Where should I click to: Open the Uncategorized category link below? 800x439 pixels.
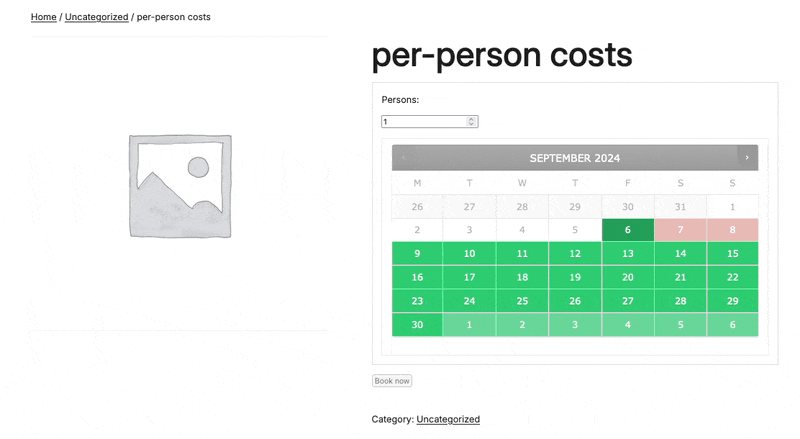click(x=448, y=419)
